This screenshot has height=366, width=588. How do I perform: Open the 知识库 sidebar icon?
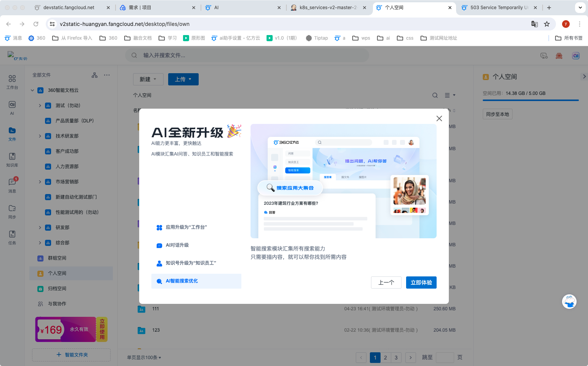12,160
